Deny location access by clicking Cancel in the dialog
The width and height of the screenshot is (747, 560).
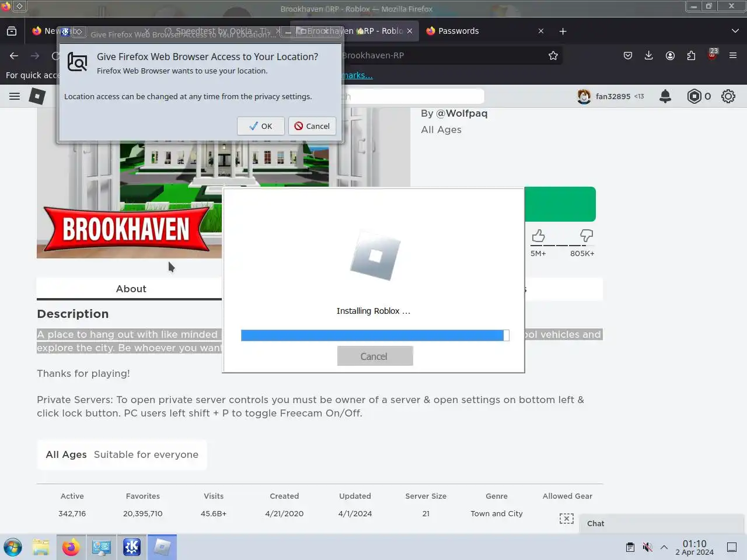[x=312, y=126]
